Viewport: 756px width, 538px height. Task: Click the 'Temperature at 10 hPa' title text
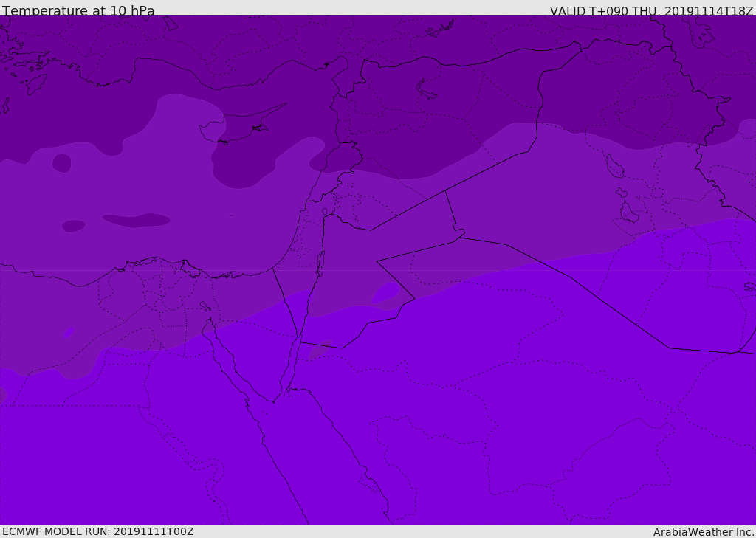(78, 10)
